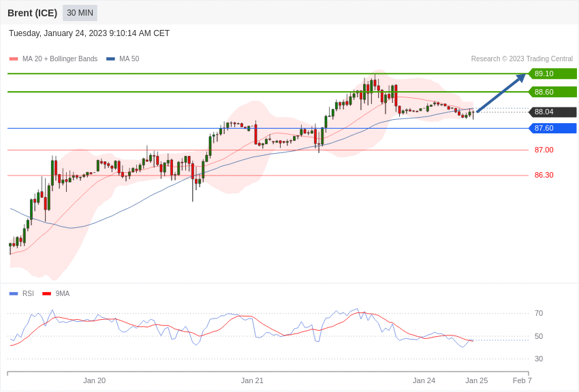This screenshot has height=392, width=579.
Task: Click the MA 20 + Bollinger Bands legend swatch
Action: click(x=14, y=59)
